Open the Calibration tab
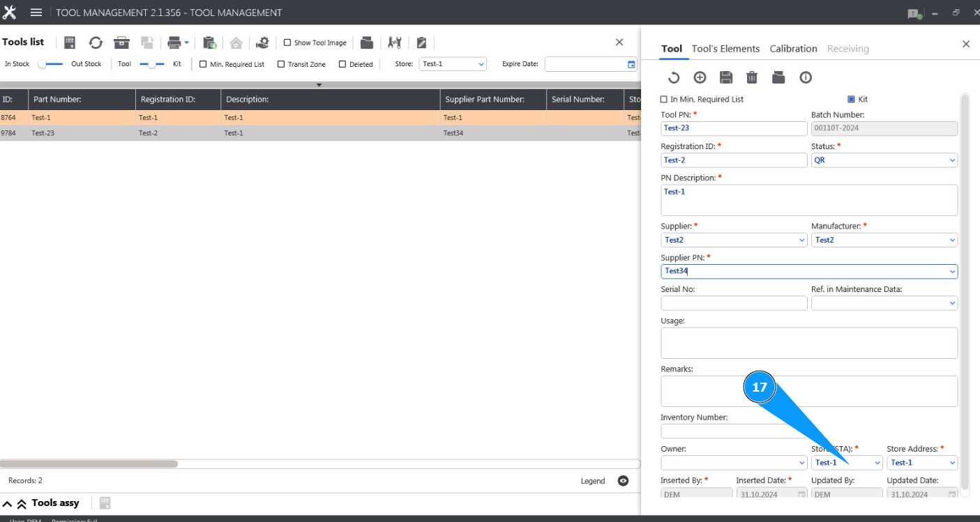 click(x=793, y=49)
